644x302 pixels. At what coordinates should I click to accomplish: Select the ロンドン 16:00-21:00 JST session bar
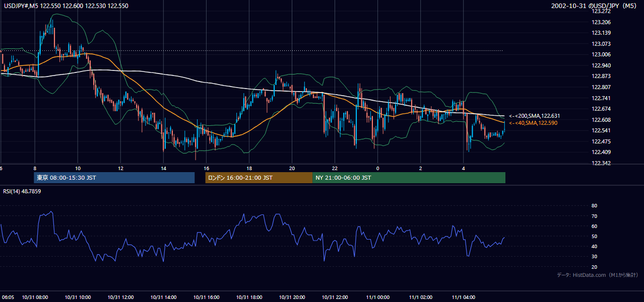(x=259, y=178)
